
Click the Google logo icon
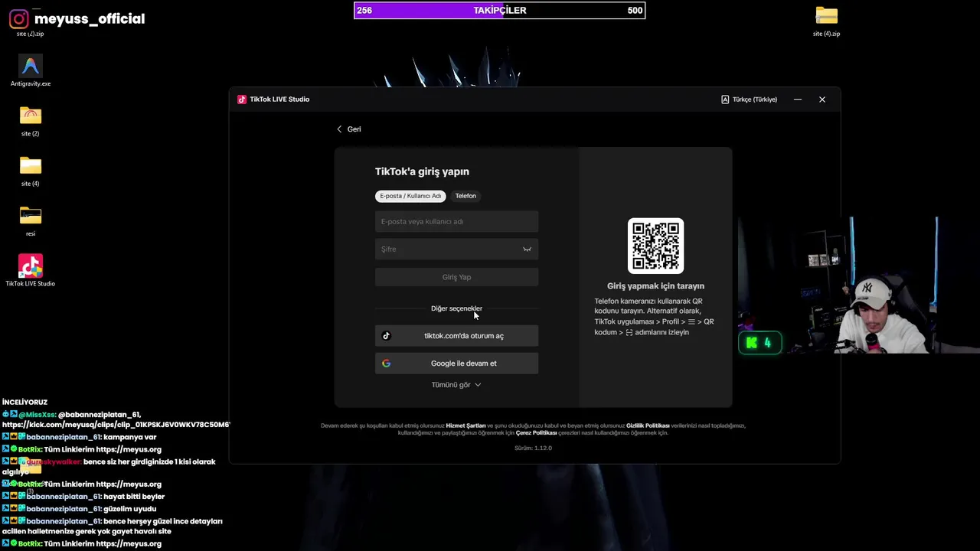tap(386, 364)
